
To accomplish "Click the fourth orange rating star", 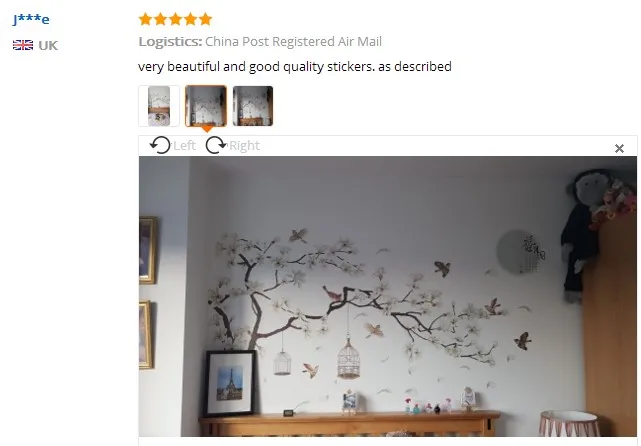I will coord(191,19).
